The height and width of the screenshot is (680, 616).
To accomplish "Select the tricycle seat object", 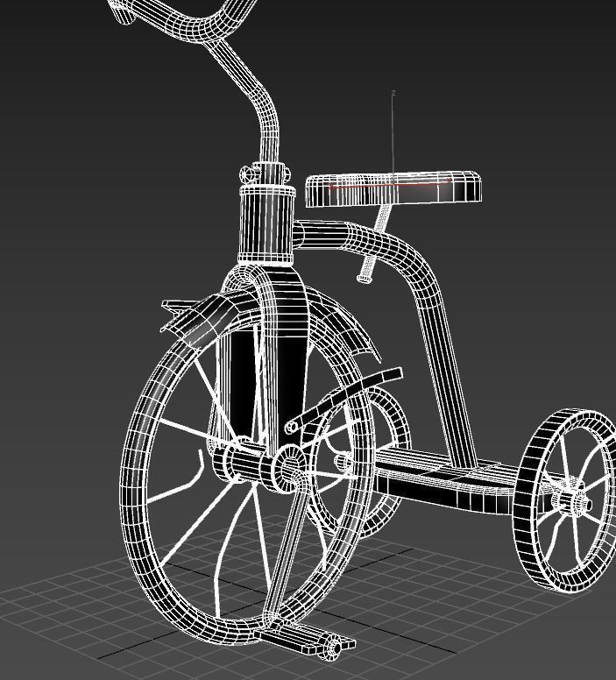I will point(393,188).
